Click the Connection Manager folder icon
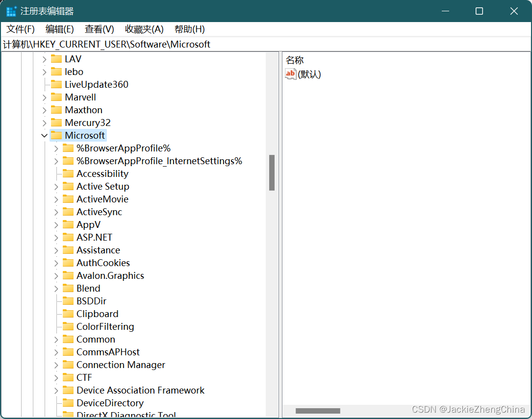Image resolution: width=532 pixels, height=419 pixels. (68, 365)
